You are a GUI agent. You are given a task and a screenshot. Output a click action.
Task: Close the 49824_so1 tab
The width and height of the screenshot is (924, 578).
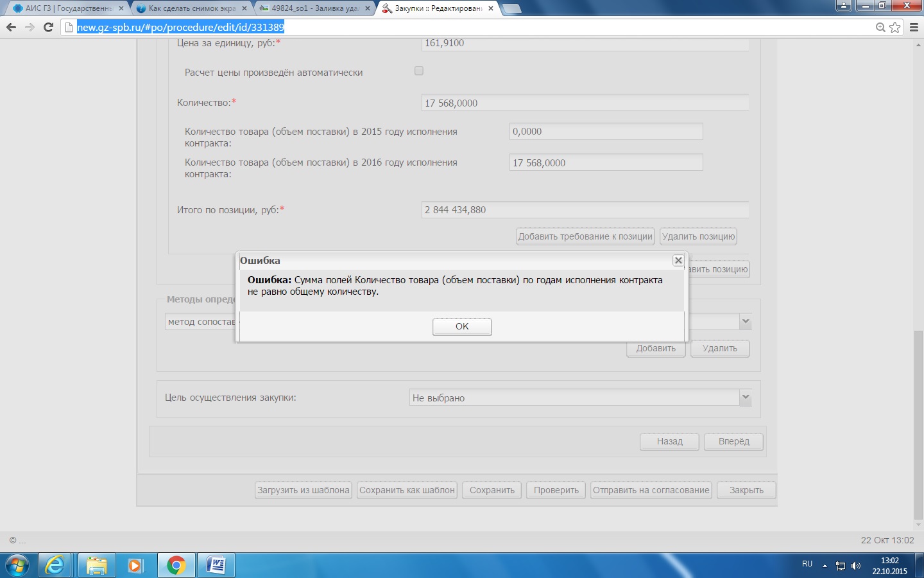[368, 8]
